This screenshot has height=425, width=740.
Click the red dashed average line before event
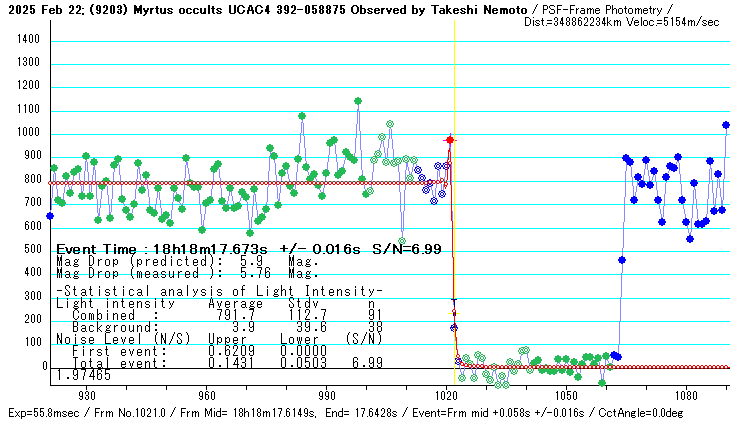(250, 183)
